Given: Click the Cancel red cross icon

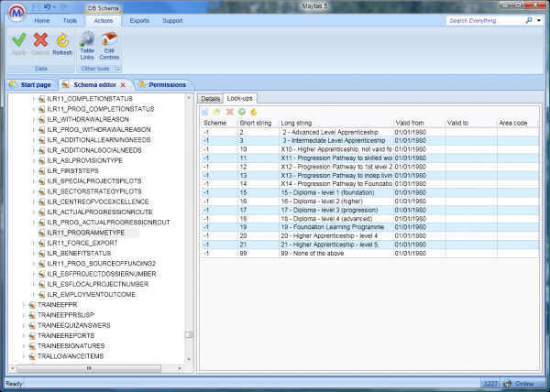Looking at the screenshot, I should pyautogui.click(x=40, y=39).
